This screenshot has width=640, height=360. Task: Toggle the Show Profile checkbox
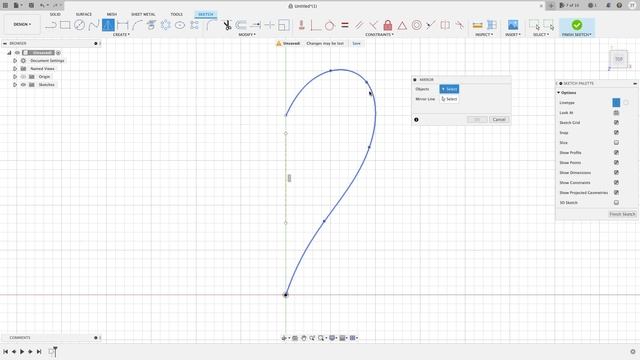coord(616,152)
